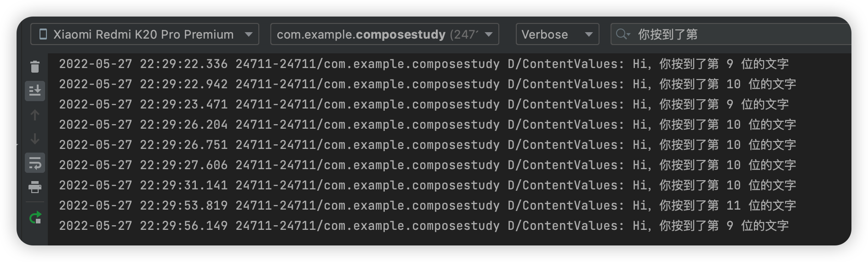Toggle scroll to end of log
Screen dimensions: 868x262
click(35, 91)
